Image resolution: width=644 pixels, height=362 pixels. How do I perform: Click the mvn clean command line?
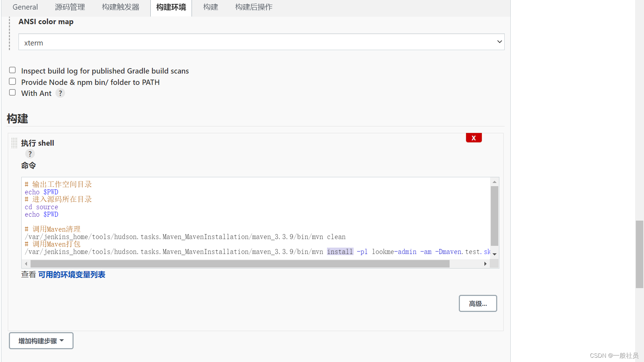point(185,237)
